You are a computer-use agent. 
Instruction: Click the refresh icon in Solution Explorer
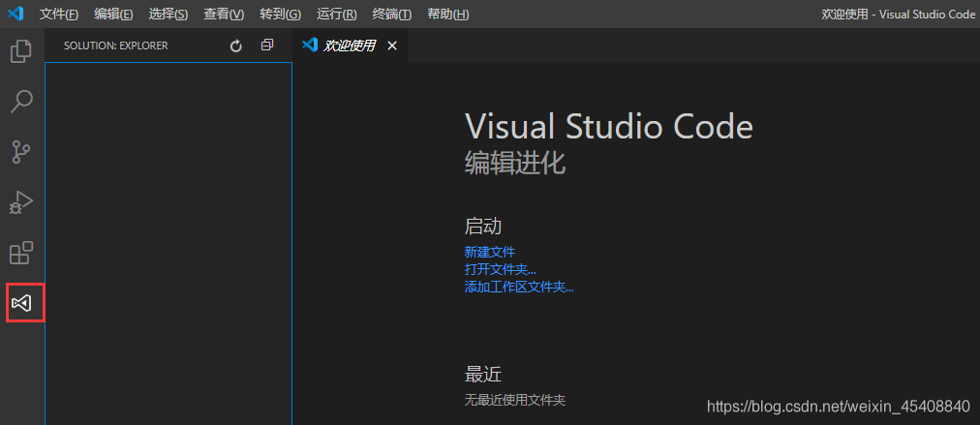(x=235, y=46)
